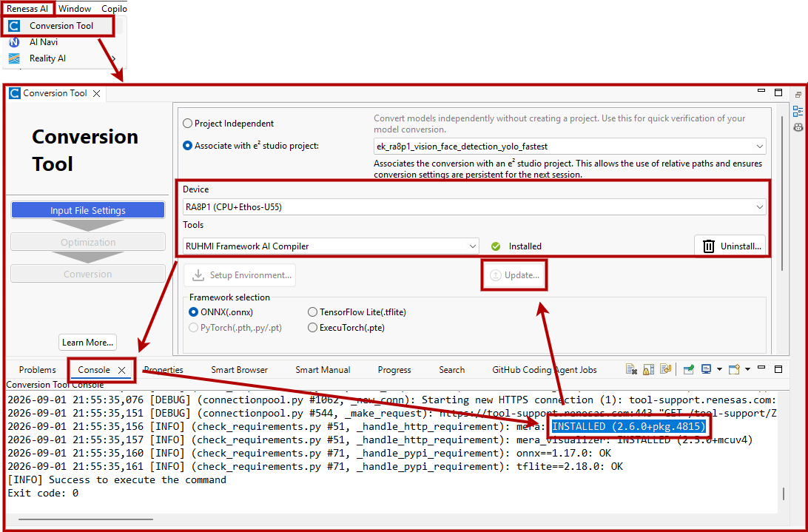Expand Reality AI submenu arrow
This screenshot has height=532, width=808.
click(113, 58)
